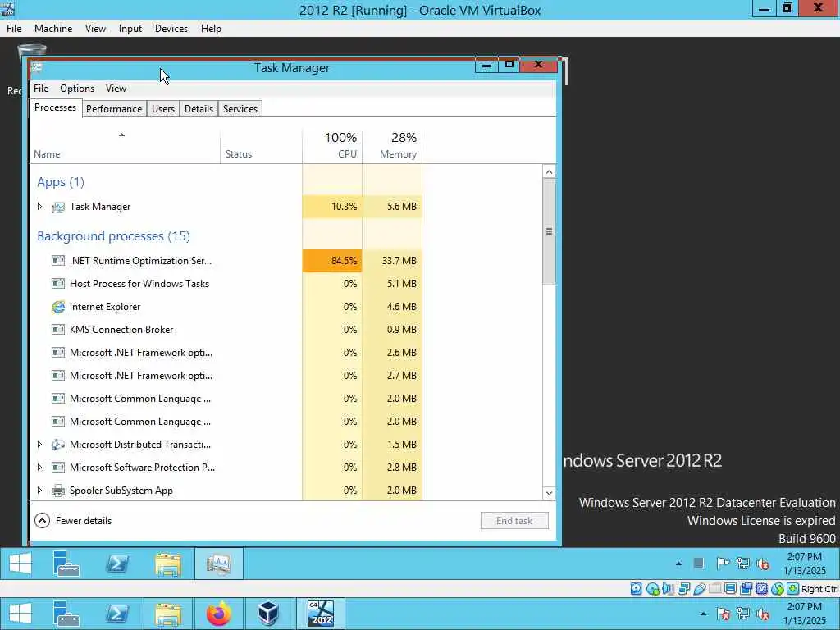Click VirtualBox USB devices indicator icon
The image size is (840, 630).
tap(700, 589)
